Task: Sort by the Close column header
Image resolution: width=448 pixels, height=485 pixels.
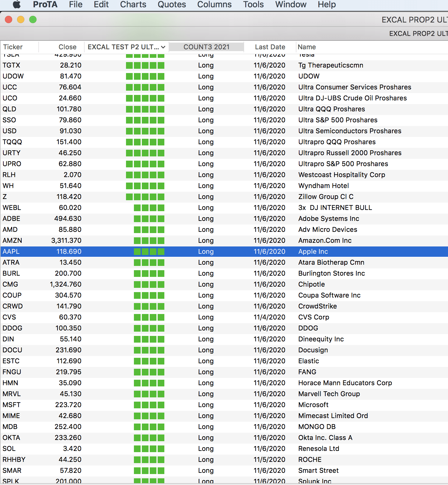Action: tap(67, 47)
